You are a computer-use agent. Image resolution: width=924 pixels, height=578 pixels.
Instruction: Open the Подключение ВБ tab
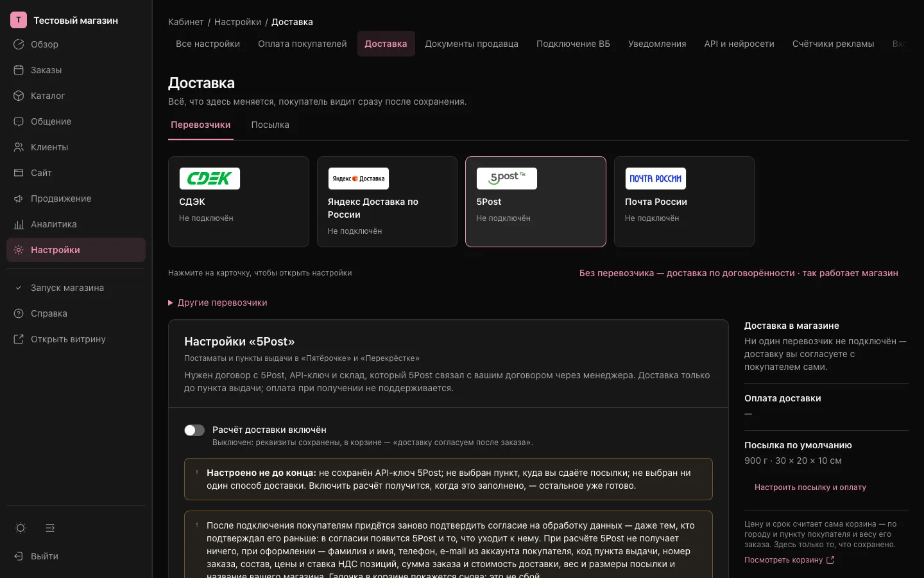pyautogui.click(x=573, y=44)
